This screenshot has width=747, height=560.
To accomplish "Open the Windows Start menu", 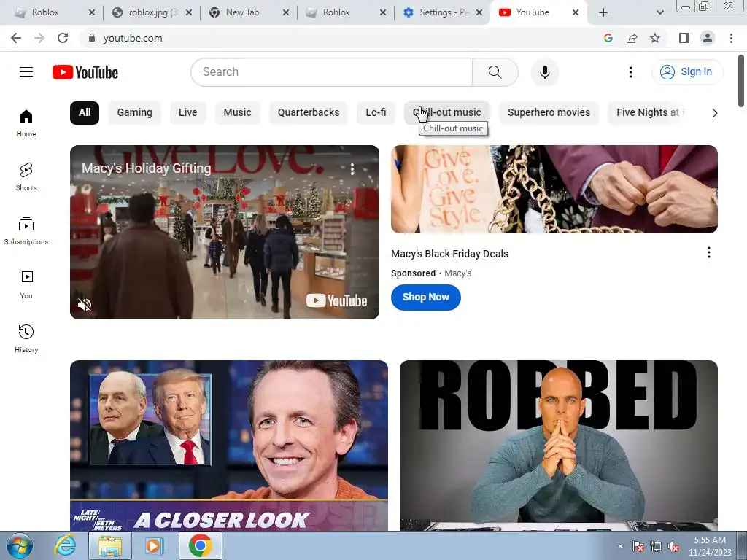I will [x=19, y=545].
